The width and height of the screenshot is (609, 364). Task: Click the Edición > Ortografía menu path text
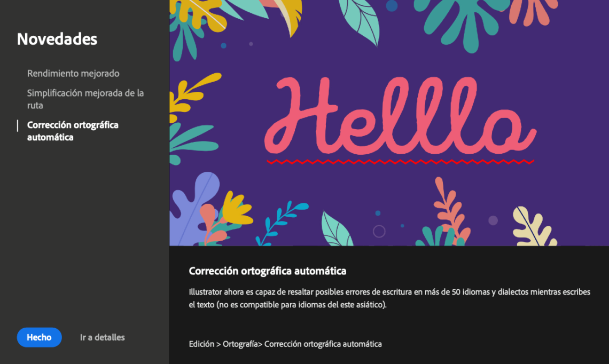[x=285, y=344]
